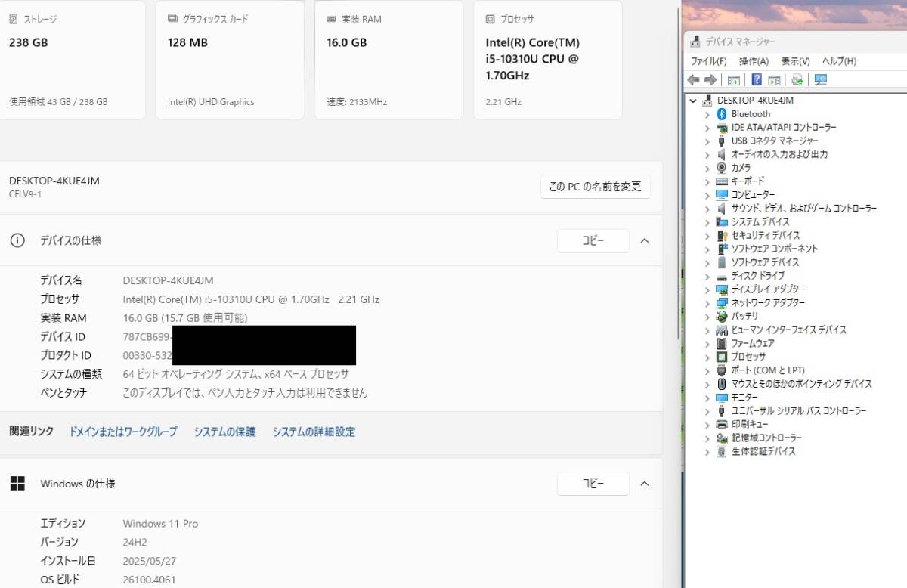Screen dimensions: 907x588
Task: Select システム デバイス tree item
Action: point(760,222)
